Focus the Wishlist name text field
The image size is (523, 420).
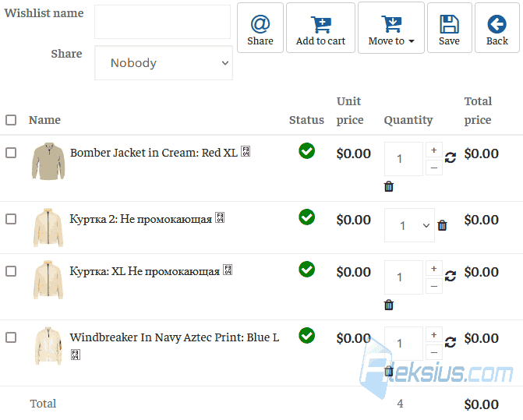[x=162, y=22]
